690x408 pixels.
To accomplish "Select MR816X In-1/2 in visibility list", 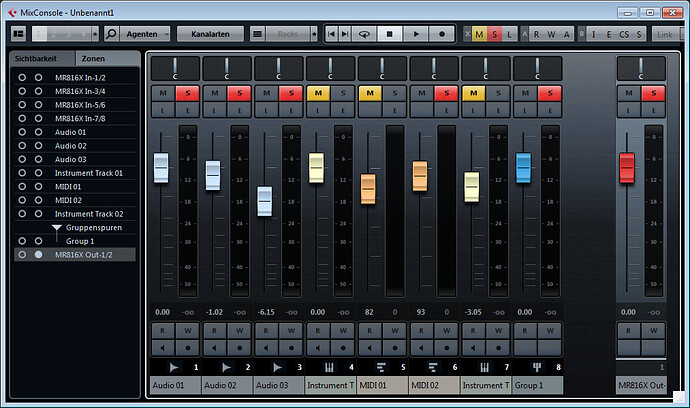I will pos(80,77).
